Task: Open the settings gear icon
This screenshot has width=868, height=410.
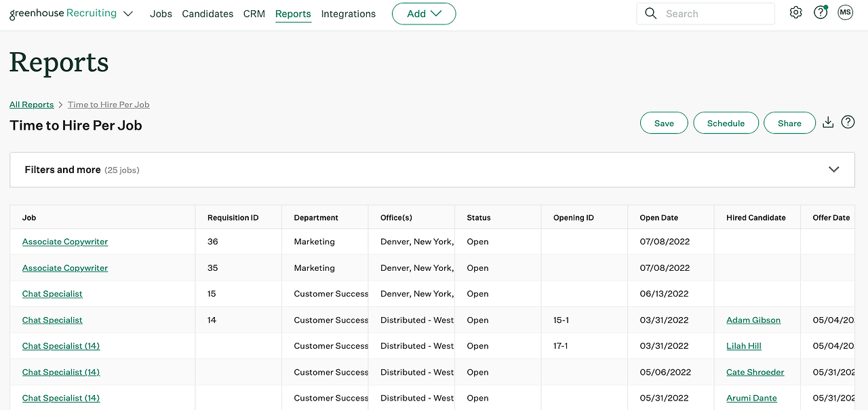Action: point(795,12)
